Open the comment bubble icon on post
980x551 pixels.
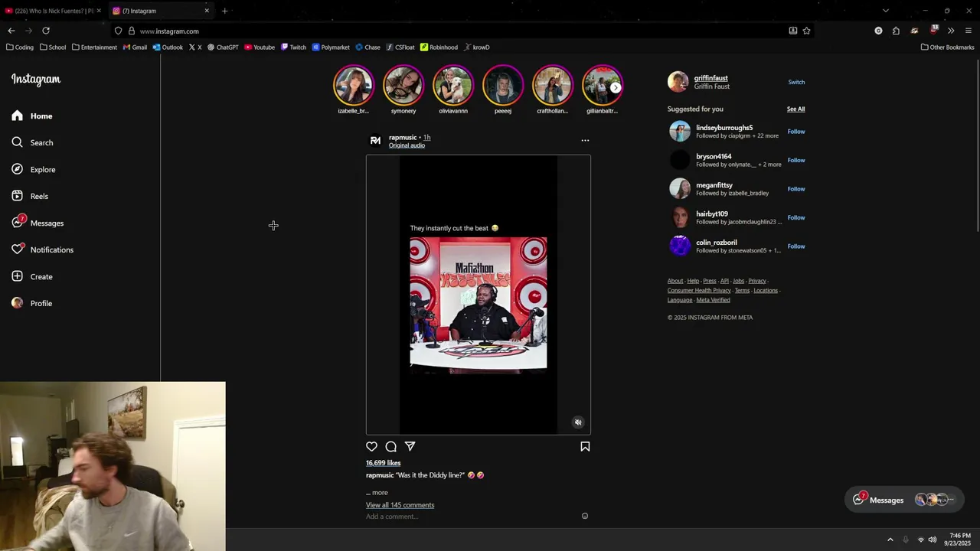point(390,446)
